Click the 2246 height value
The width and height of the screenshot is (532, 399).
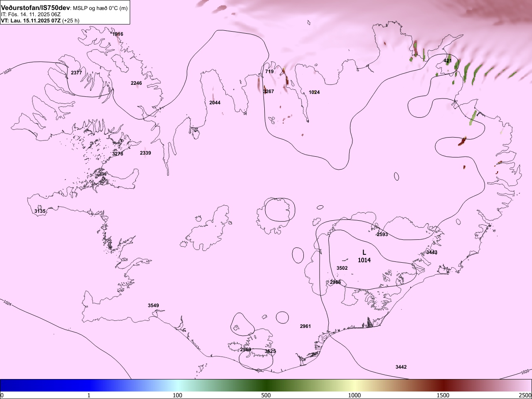click(136, 83)
